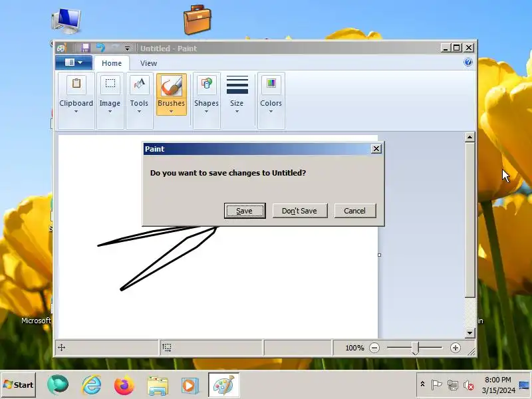532x399 pixels.
Task: Maximize the Paint window
Action: tap(457, 48)
